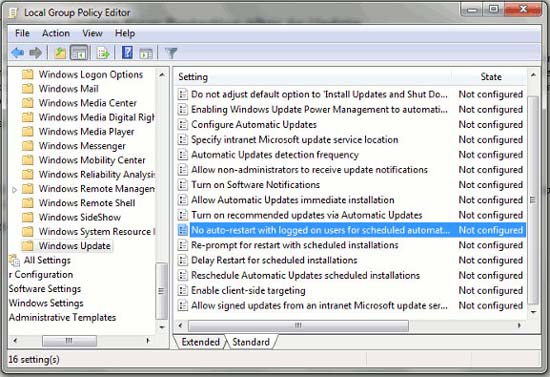Select 'Do not adjust default option' policy
This screenshot has height=377, width=550.
tap(319, 94)
